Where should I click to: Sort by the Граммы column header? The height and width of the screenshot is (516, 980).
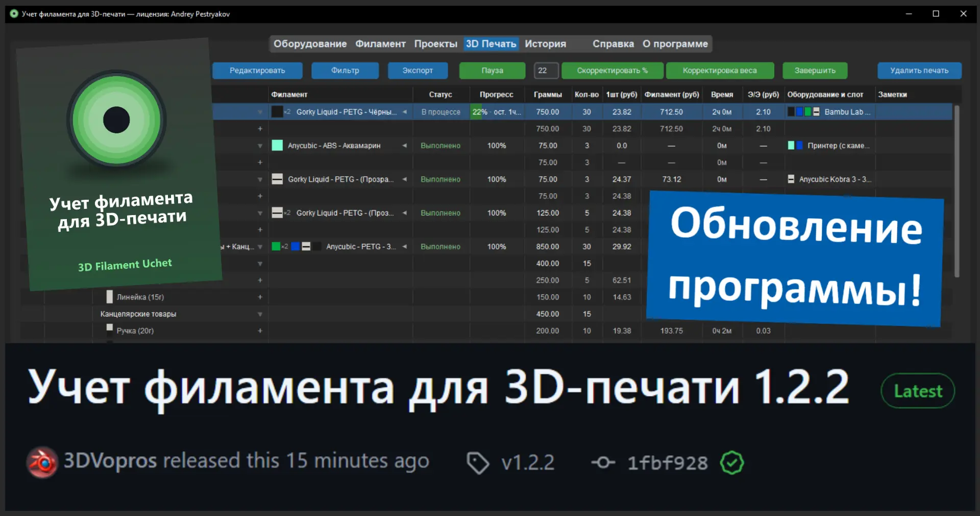tap(548, 95)
